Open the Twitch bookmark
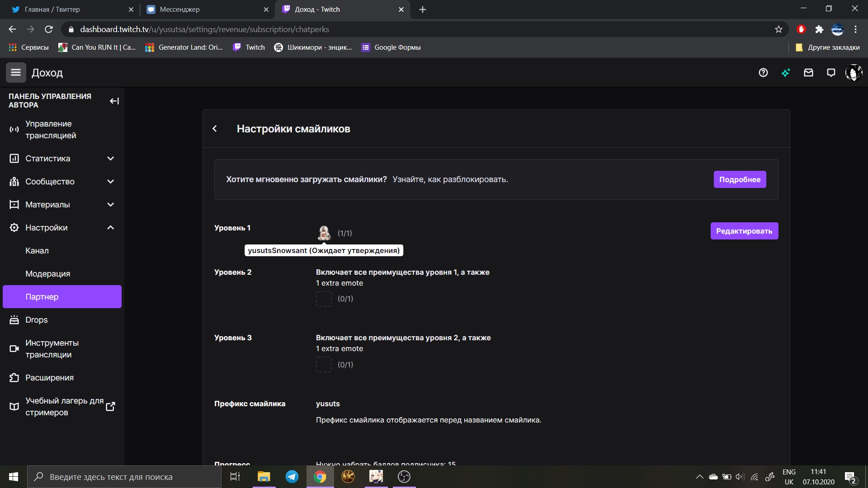Viewport: 868px width, 488px height. pos(249,47)
